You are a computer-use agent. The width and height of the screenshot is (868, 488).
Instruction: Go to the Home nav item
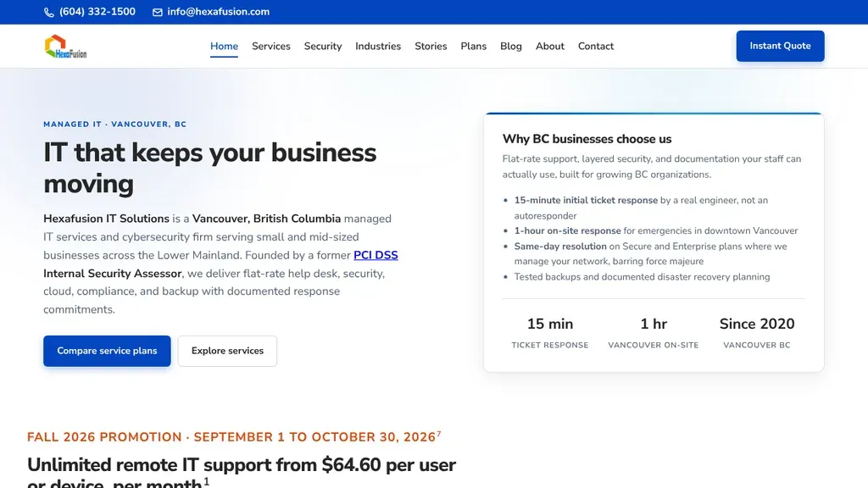pos(224,47)
